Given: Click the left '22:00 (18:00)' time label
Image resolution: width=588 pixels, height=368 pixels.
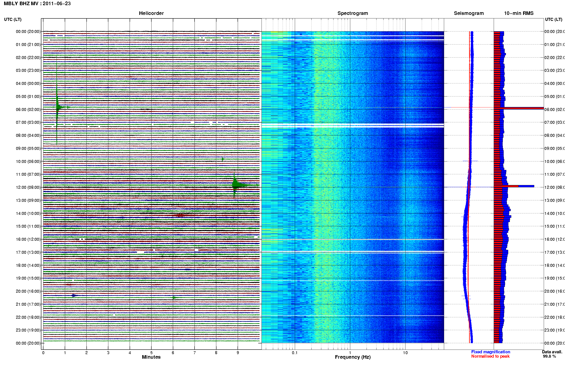Looking at the screenshot, I should tap(28, 317).
